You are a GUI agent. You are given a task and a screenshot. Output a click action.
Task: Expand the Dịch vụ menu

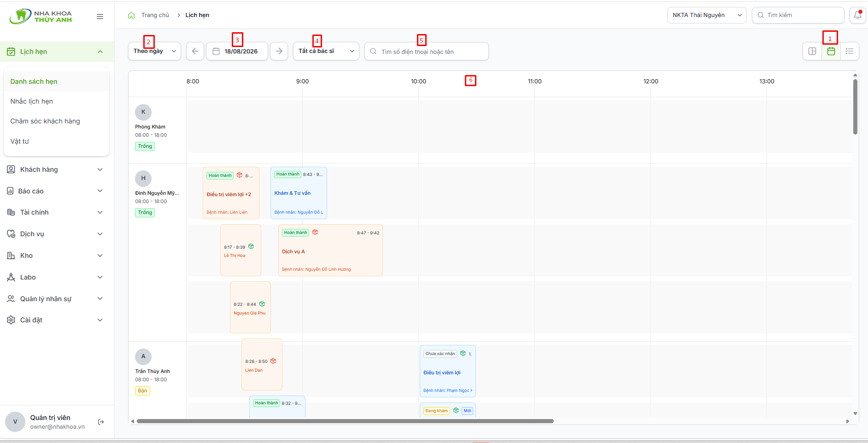tap(57, 234)
